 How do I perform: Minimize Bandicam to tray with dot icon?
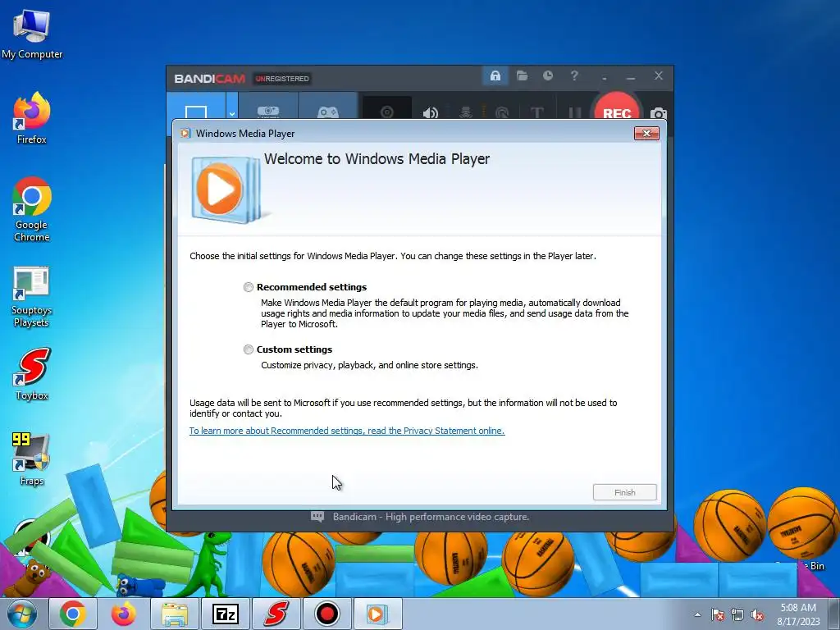click(x=605, y=78)
